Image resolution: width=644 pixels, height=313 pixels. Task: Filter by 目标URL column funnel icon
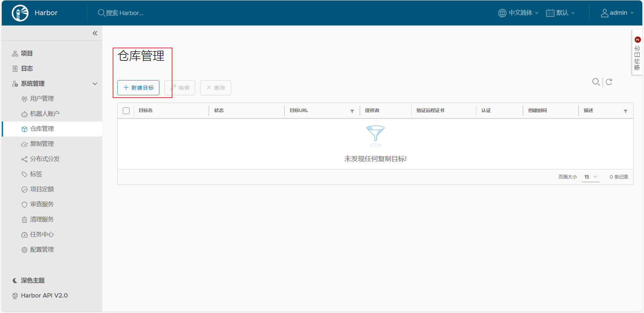point(352,111)
